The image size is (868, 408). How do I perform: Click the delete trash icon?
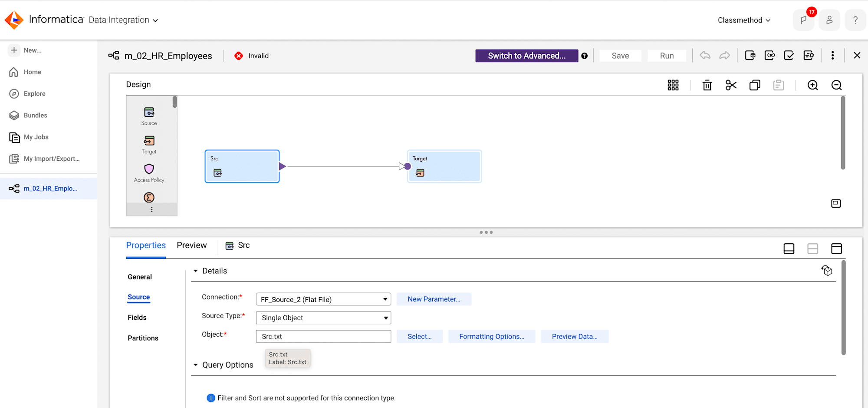(x=707, y=85)
